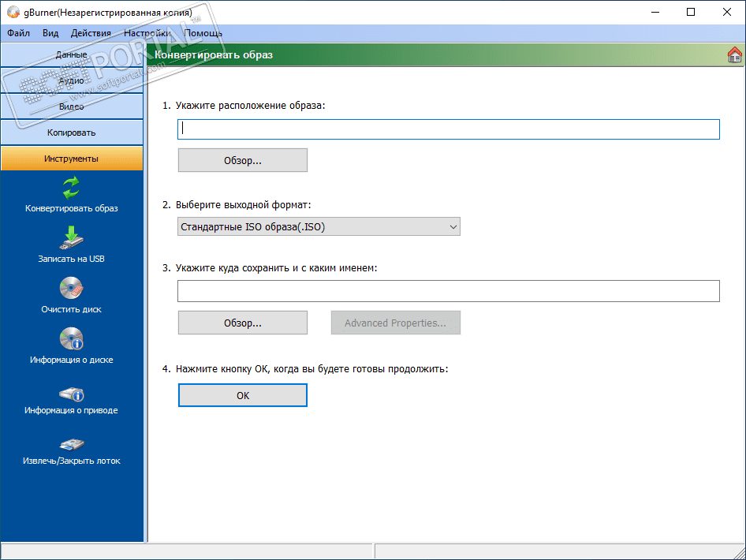Click the save destination path field

click(449, 291)
